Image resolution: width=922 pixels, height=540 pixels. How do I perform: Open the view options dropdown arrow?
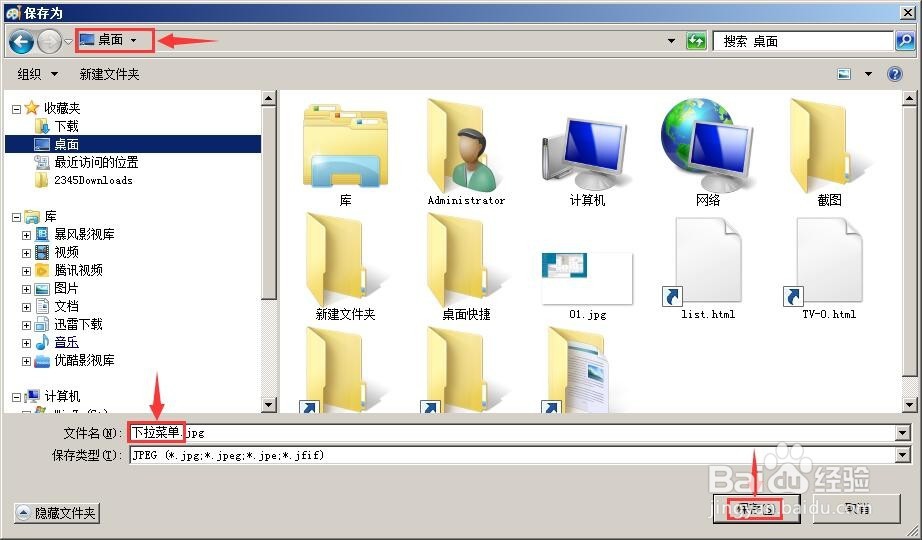(868, 74)
